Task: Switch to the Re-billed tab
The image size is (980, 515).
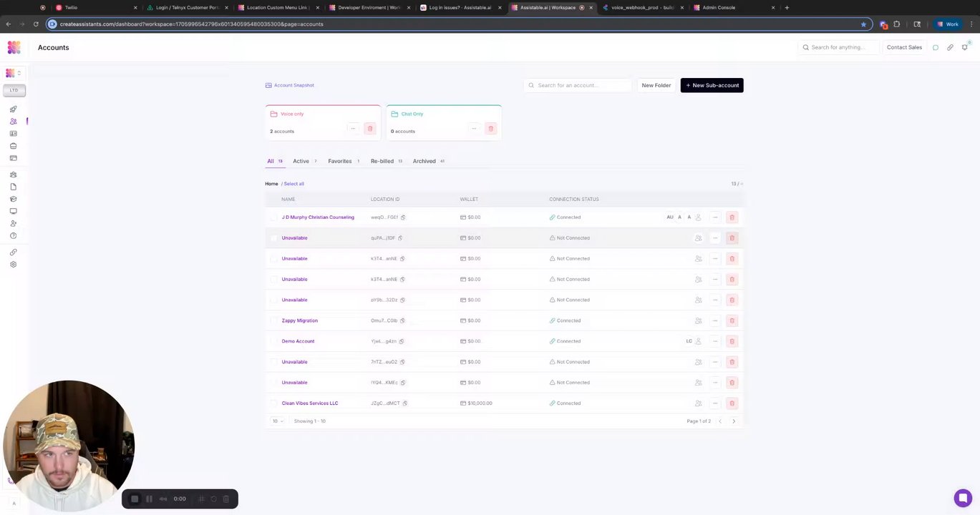Action: click(387, 161)
